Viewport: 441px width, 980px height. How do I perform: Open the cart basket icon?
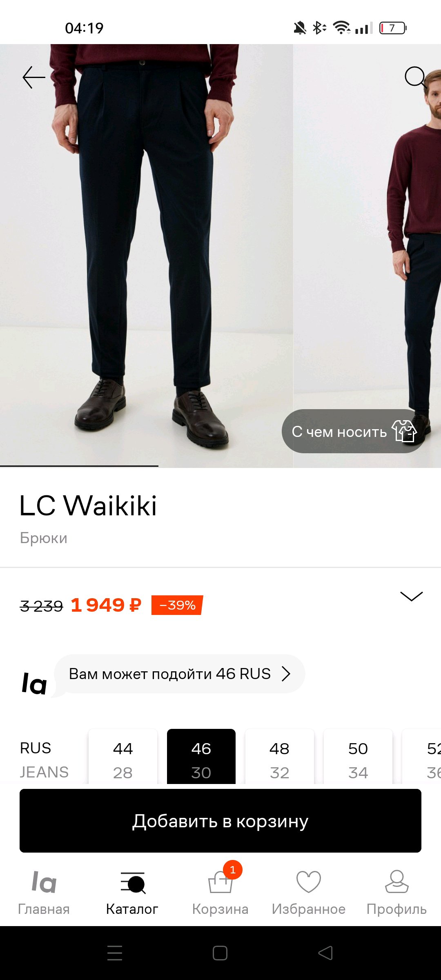click(x=220, y=882)
